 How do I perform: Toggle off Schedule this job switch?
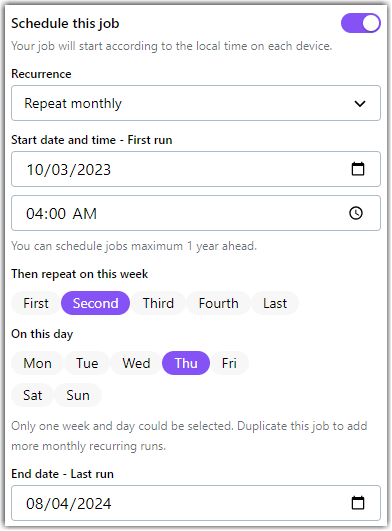[361, 23]
